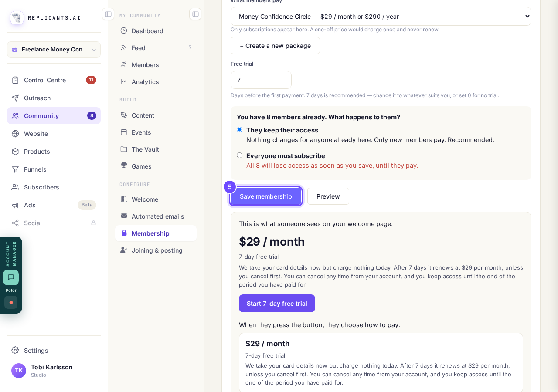This screenshot has width=558, height=392.
Task: Click the lock icon beside Social
Action: (x=93, y=223)
